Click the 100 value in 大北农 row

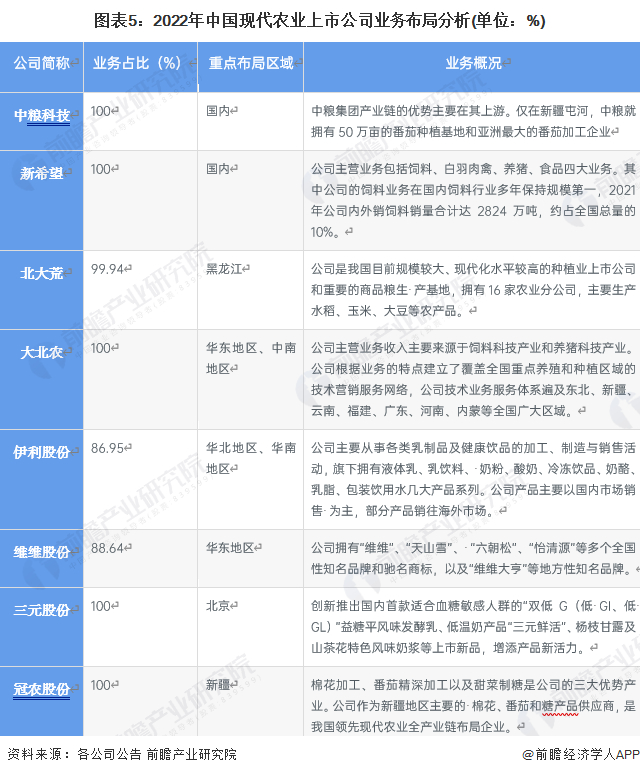point(101,348)
